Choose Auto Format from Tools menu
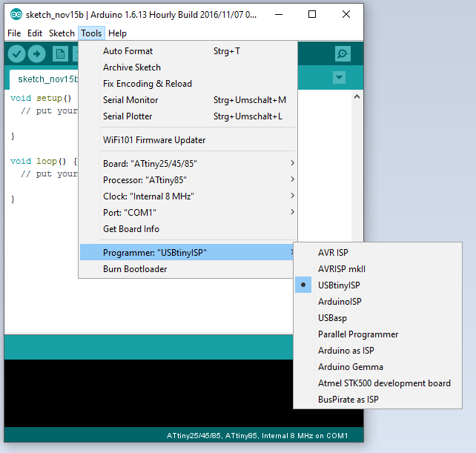 188,51
